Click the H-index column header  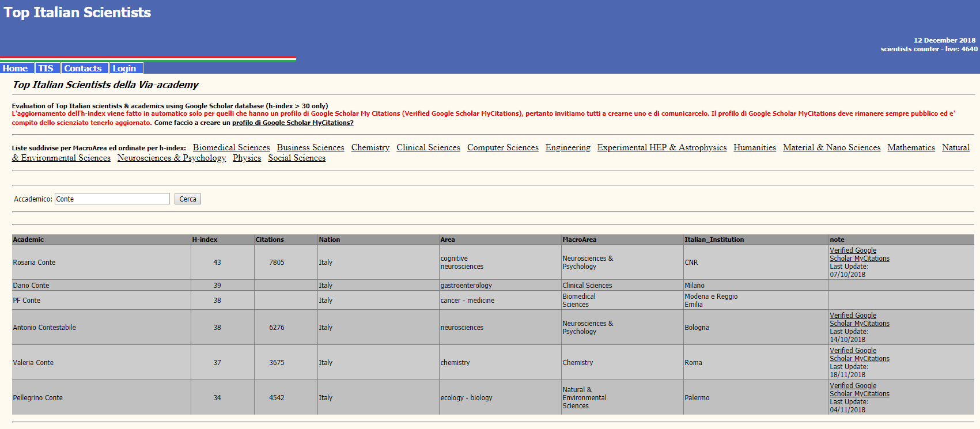point(222,240)
